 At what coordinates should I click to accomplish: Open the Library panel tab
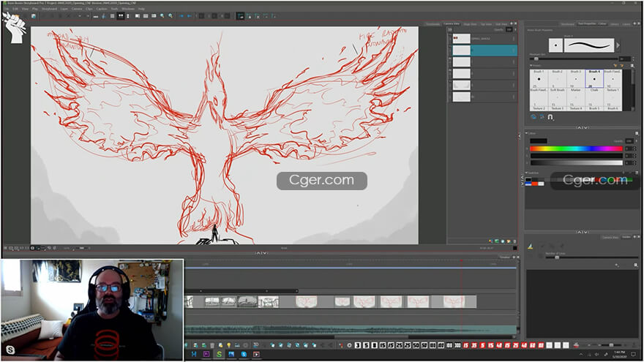tap(615, 24)
